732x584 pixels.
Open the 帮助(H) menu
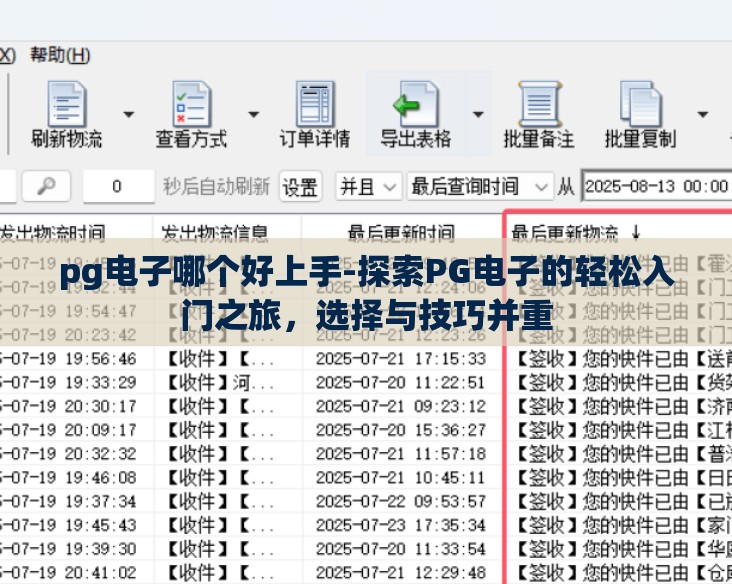click(x=60, y=55)
